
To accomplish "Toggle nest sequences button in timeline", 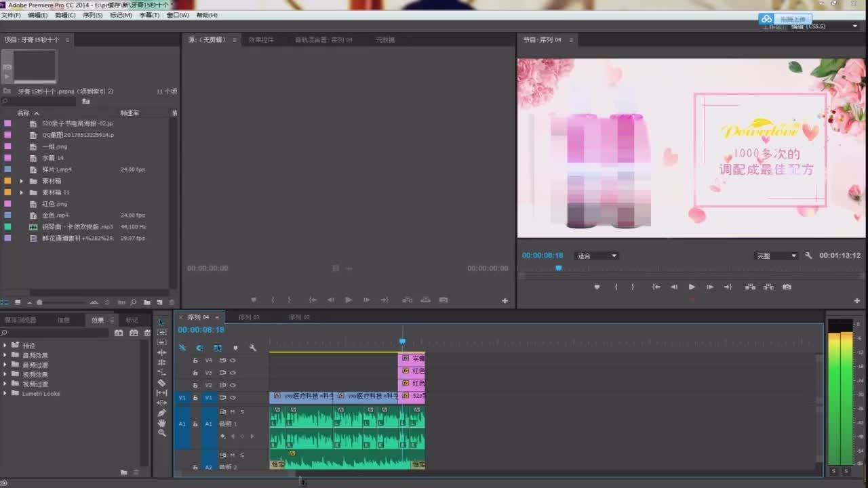I will tap(182, 348).
